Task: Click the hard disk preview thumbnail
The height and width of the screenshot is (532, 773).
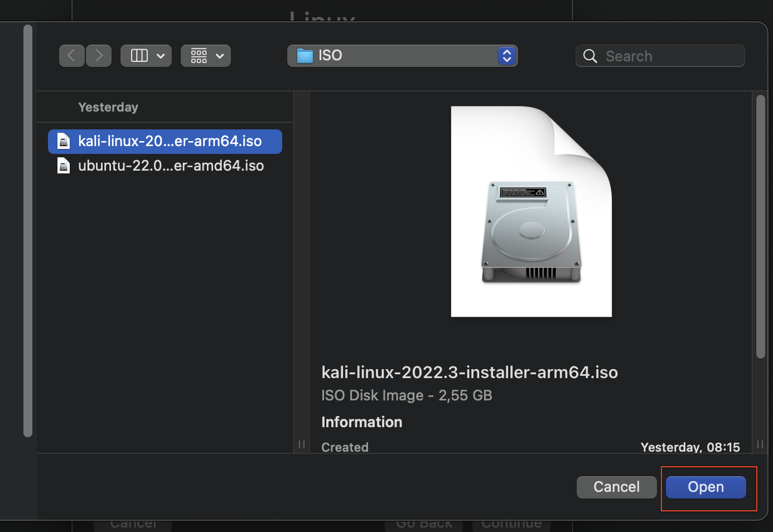Action: (532, 211)
